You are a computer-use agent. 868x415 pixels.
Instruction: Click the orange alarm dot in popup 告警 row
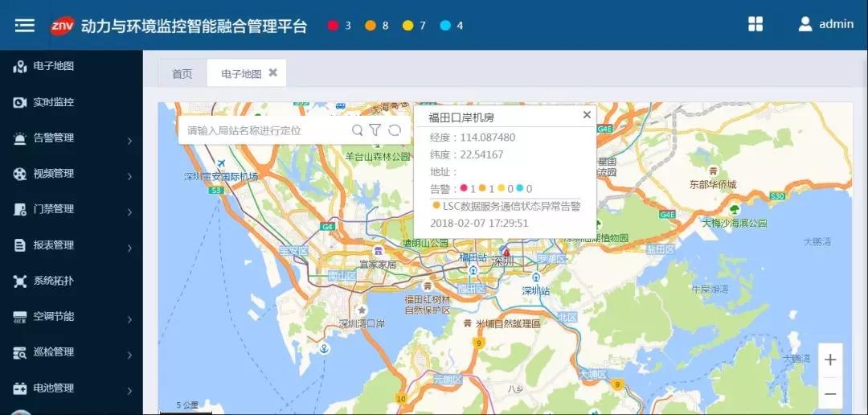click(482, 188)
